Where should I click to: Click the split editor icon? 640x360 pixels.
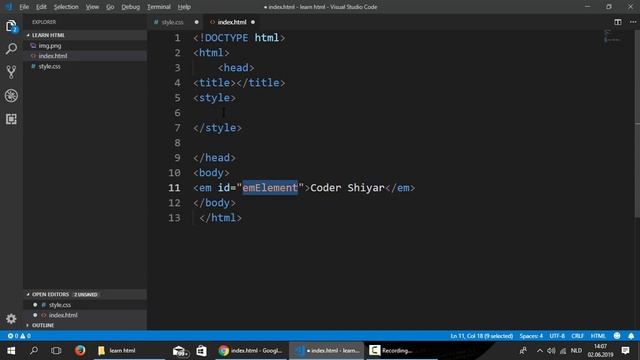(x=618, y=22)
